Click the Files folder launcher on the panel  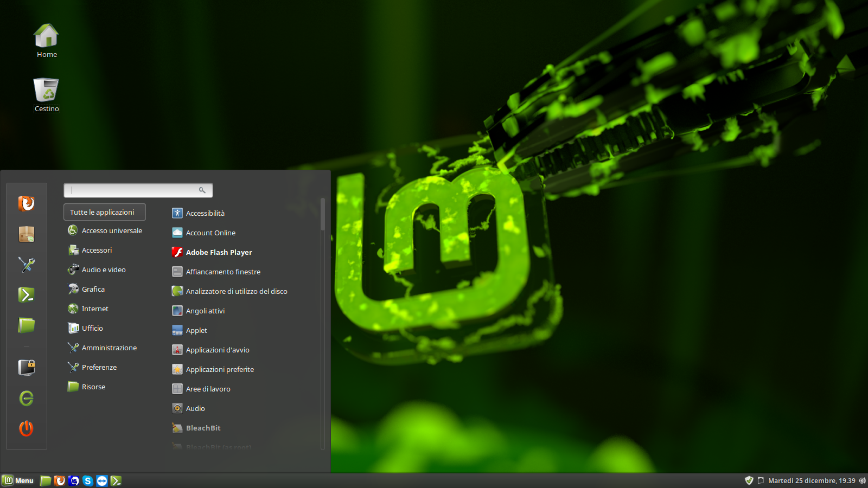pyautogui.click(x=46, y=481)
